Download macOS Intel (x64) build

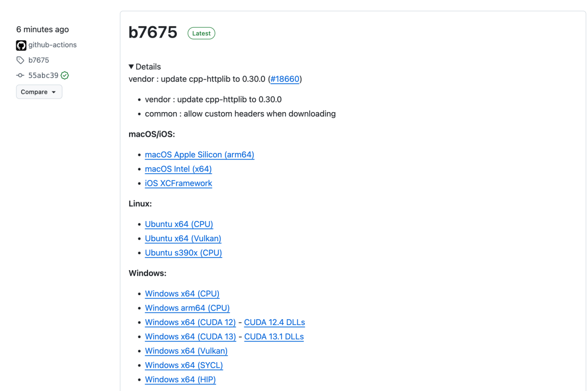point(178,169)
